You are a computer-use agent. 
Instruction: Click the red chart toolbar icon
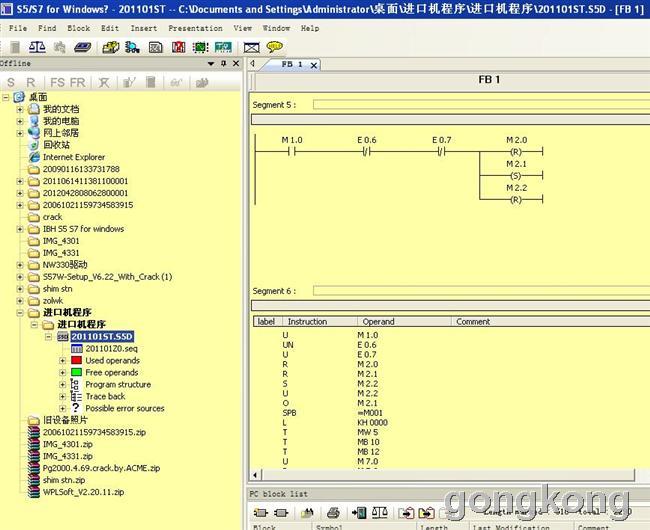click(x=178, y=47)
